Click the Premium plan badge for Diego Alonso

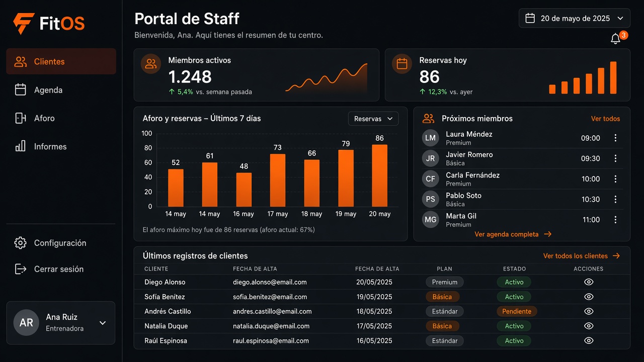pos(445,282)
